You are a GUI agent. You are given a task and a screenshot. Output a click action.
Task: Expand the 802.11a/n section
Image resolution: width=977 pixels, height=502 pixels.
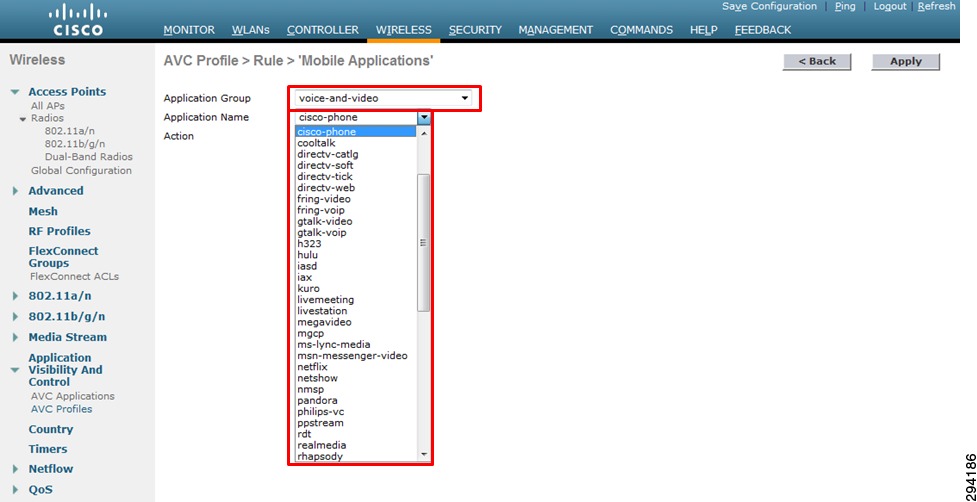16,296
